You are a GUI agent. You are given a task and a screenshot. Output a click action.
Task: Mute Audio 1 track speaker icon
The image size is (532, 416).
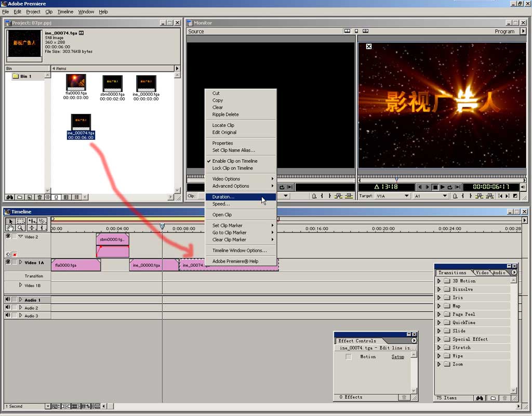[x=8, y=300]
